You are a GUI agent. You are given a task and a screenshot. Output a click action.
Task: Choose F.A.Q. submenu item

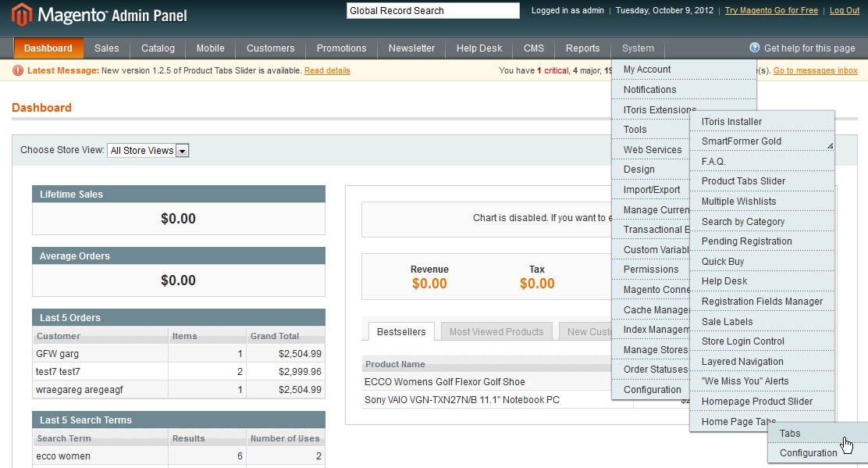(x=762, y=161)
